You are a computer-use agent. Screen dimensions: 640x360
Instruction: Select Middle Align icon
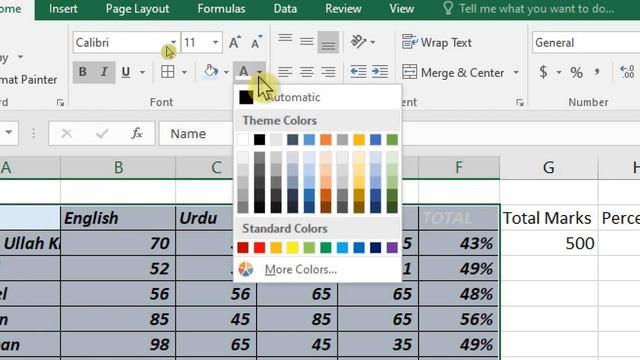pos(307,42)
